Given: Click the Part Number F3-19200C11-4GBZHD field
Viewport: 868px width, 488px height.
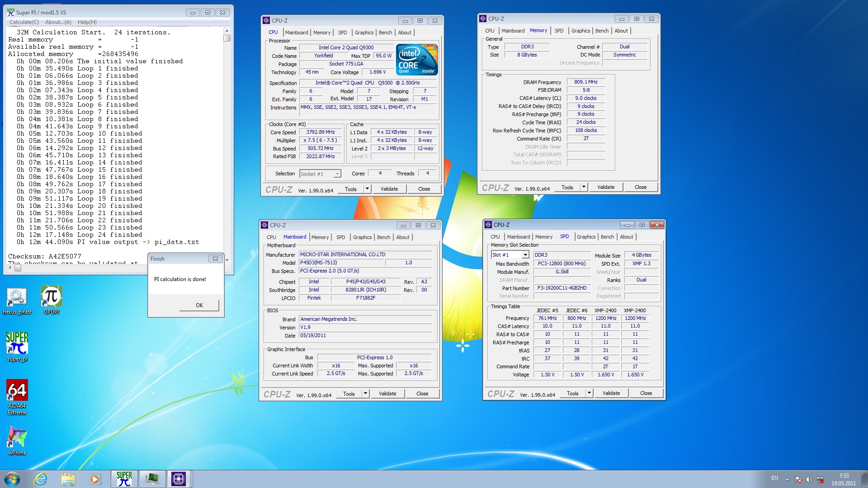Looking at the screenshot, I should [x=562, y=288].
